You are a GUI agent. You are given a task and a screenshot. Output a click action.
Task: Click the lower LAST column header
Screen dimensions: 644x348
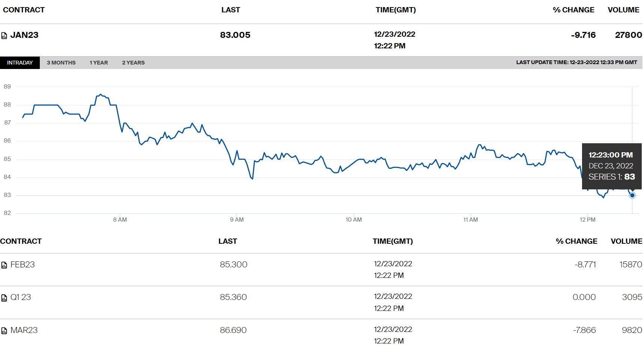228,241
